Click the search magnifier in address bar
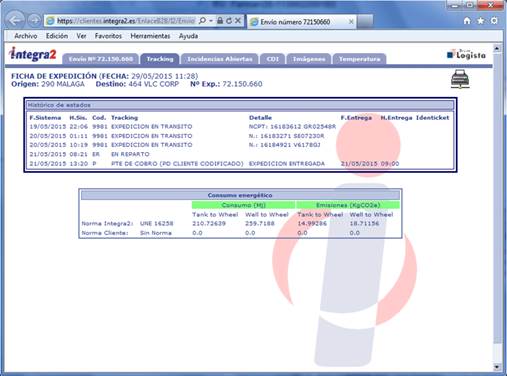Viewport: 507px width, 376px height. pos(202,21)
